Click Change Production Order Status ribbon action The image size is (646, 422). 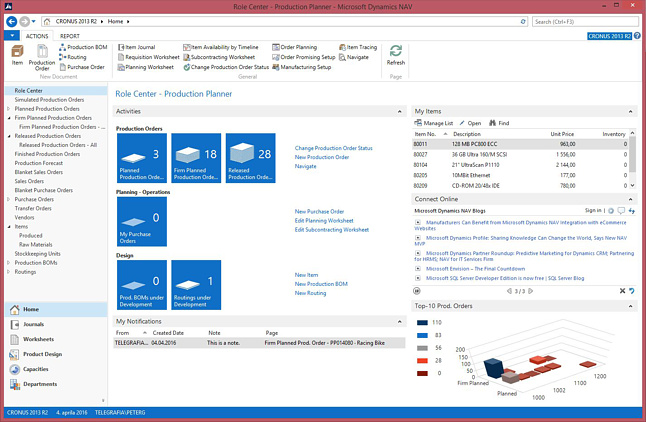coord(226,67)
